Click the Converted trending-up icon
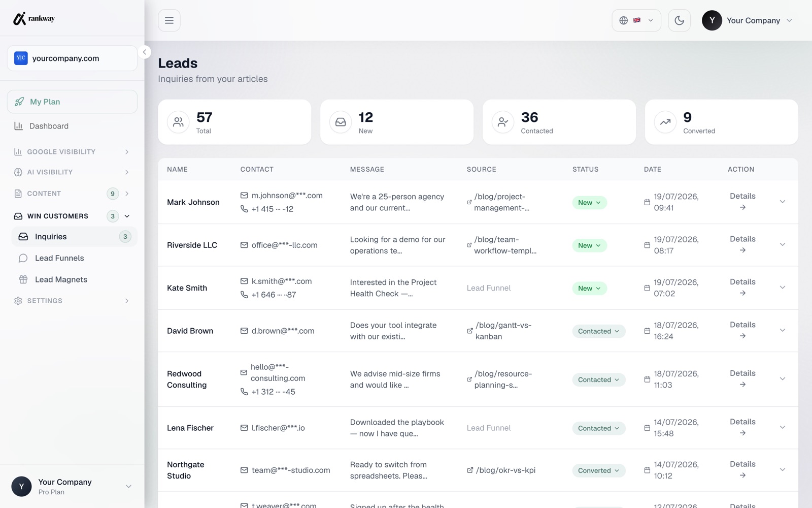 pos(665,122)
